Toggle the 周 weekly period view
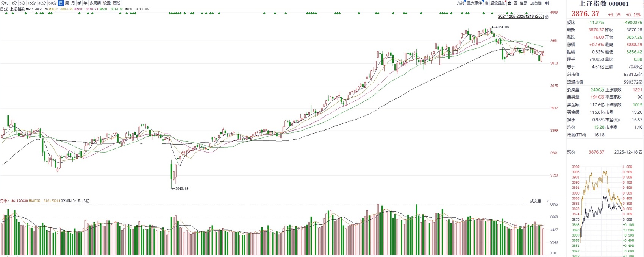This screenshot has width=644, height=257. click(x=67, y=3)
